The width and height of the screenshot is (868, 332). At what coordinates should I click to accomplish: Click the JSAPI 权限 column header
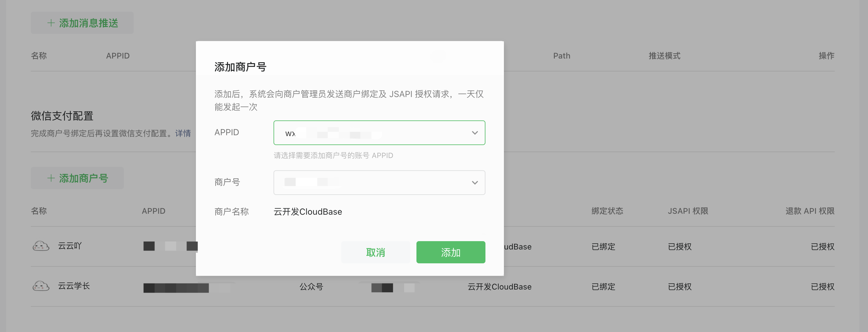(688, 211)
